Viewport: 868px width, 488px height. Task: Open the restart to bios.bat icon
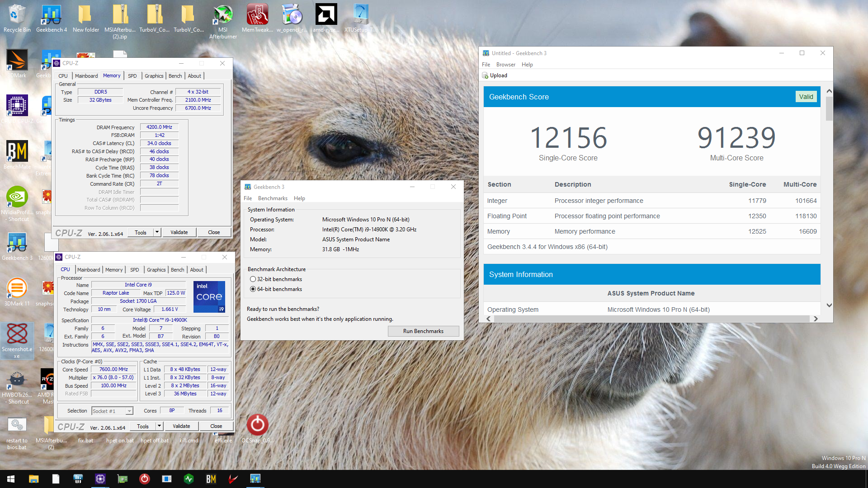coord(17,433)
